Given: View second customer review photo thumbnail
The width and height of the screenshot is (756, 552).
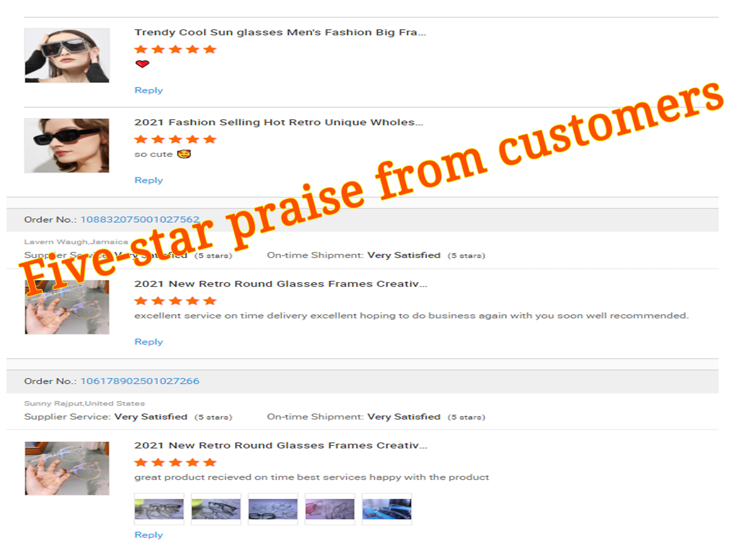Looking at the screenshot, I should 216,509.
